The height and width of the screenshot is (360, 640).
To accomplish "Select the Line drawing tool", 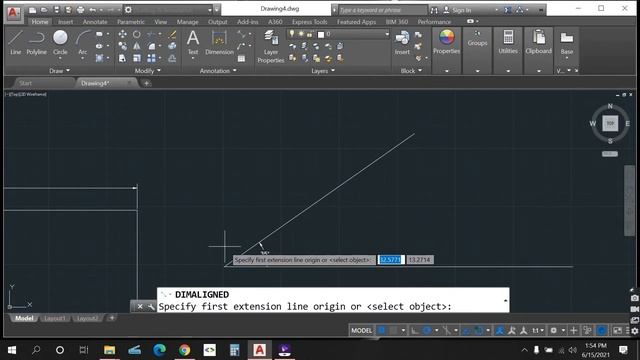I will [16, 42].
